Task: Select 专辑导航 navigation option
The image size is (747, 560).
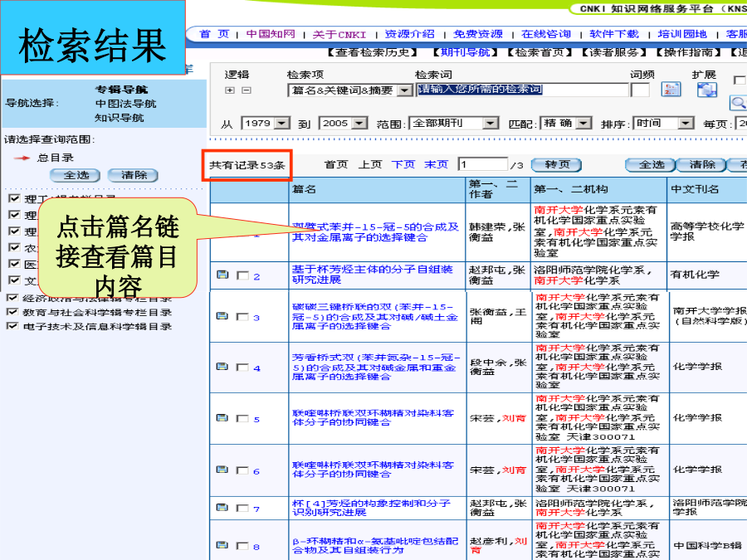Action: point(121,90)
